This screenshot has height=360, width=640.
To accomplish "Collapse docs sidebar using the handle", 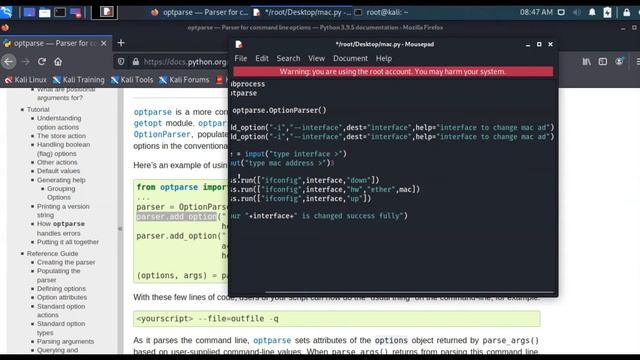I will click(x=120, y=229).
